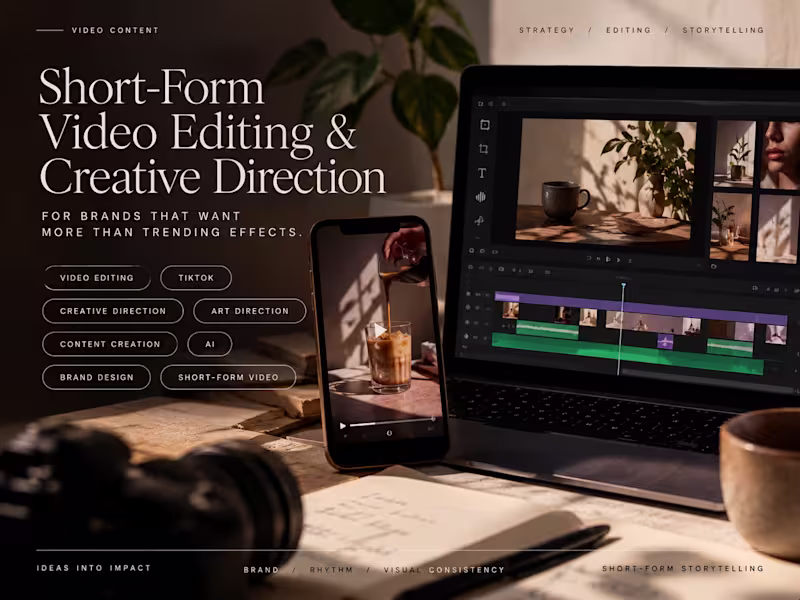800x600 pixels.
Task: Click the play control under the laptop preview
Action: pos(608,259)
